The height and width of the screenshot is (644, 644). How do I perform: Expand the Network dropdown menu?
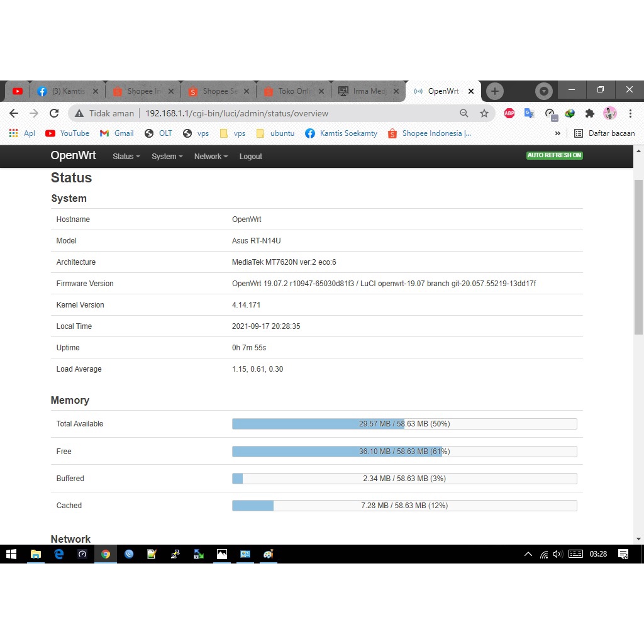coord(211,157)
